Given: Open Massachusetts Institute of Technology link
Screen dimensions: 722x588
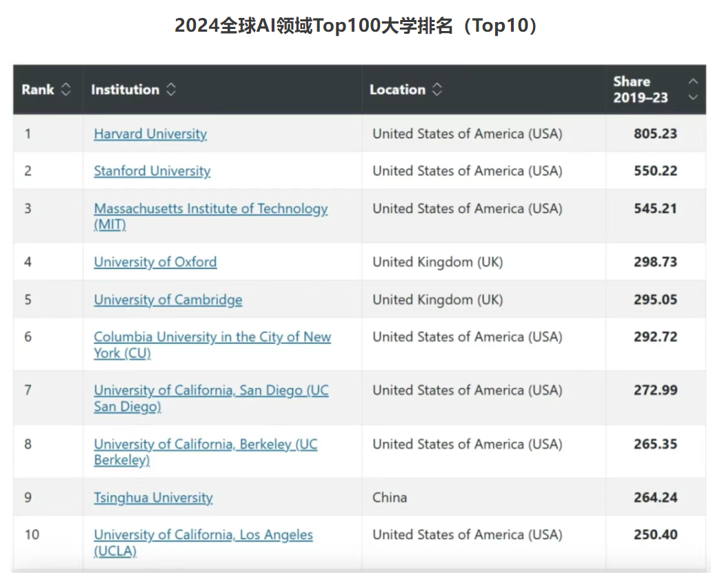Looking at the screenshot, I should point(210,216).
